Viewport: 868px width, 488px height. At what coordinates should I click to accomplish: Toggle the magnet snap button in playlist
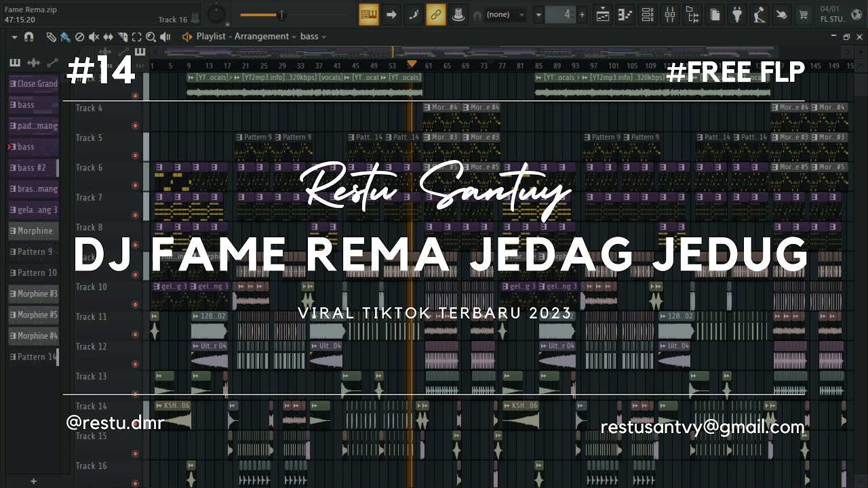(x=28, y=37)
